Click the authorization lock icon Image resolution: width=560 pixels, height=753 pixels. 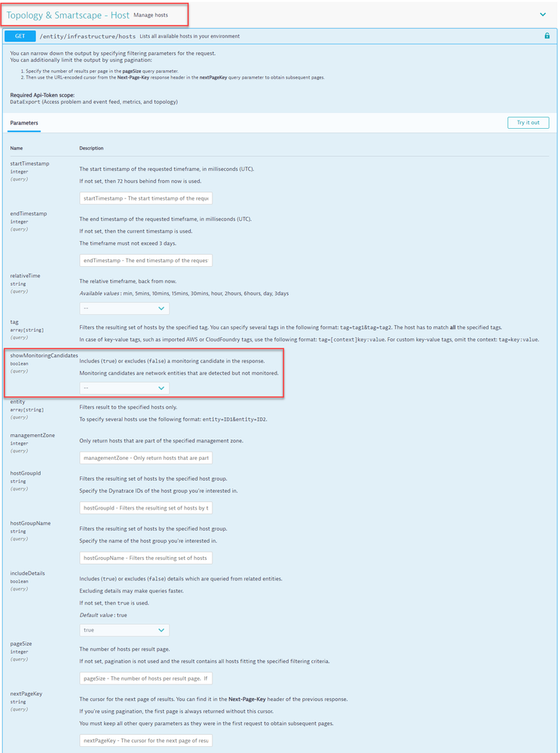[x=546, y=35]
